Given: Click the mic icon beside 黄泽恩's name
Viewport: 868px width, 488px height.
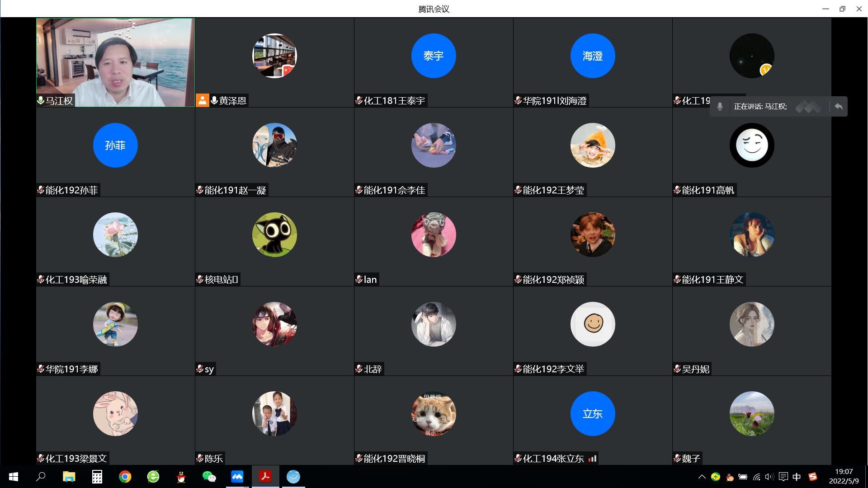Looking at the screenshot, I should pos(214,100).
